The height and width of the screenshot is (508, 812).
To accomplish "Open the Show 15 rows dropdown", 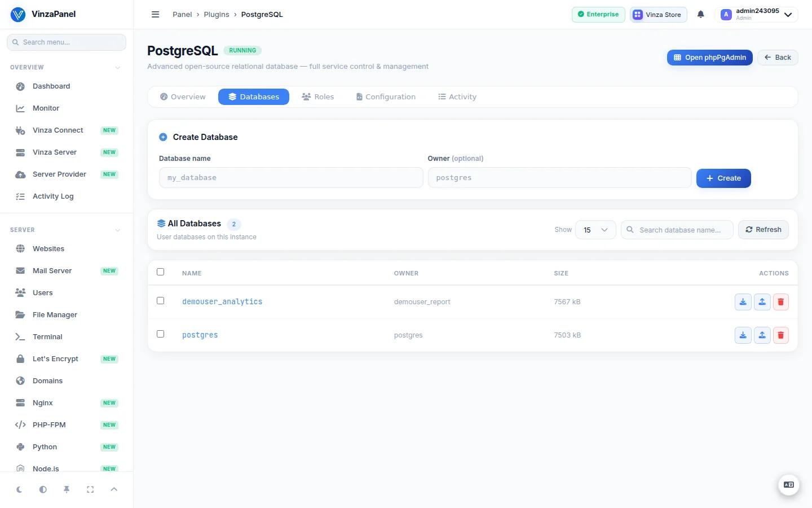I will click(x=595, y=230).
